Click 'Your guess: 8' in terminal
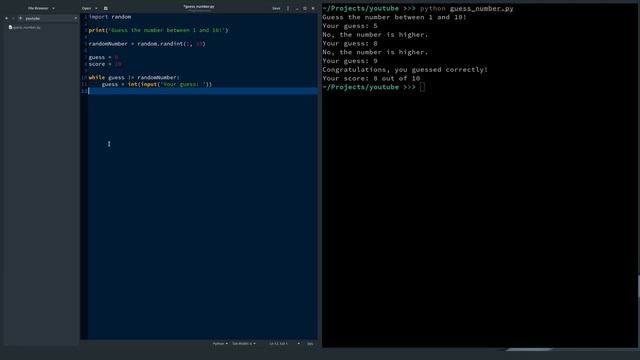The image size is (640, 360). click(x=350, y=43)
